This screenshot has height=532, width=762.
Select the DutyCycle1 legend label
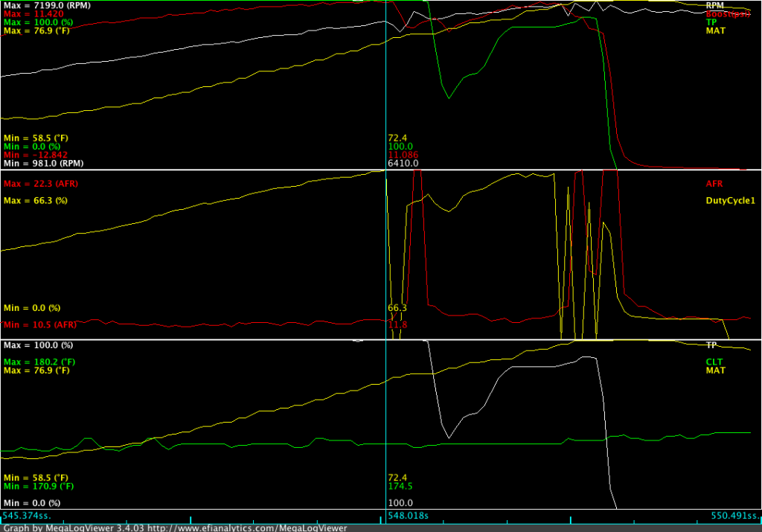pyautogui.click(x=731, y=201)
